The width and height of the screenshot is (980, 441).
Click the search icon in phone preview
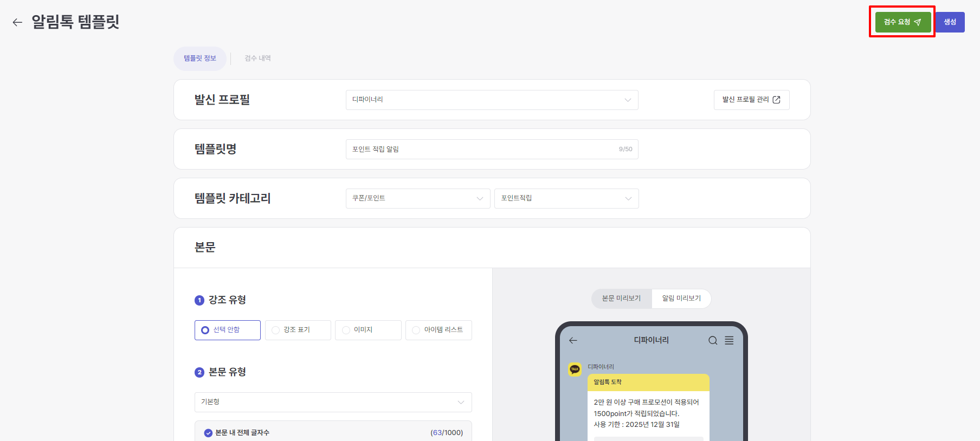713,340
